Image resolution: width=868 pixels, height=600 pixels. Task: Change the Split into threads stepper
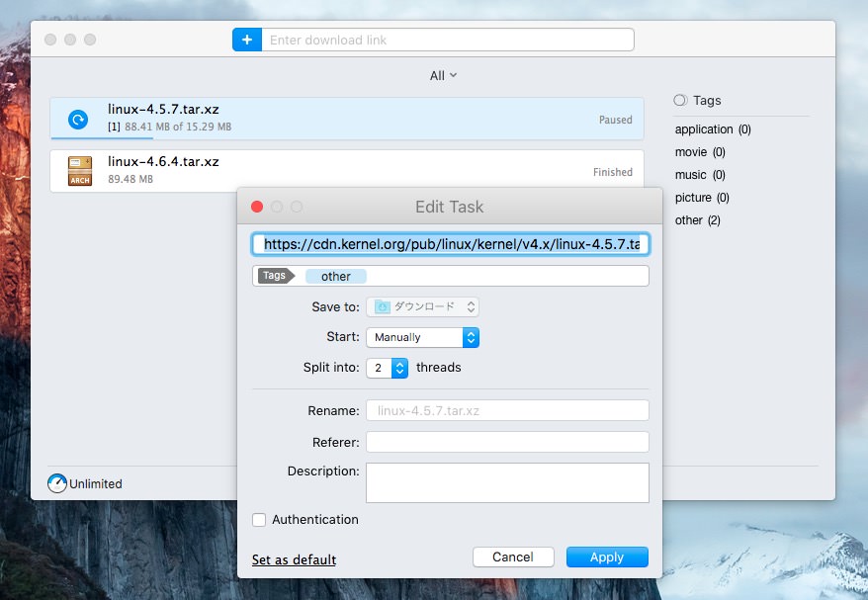399,368
